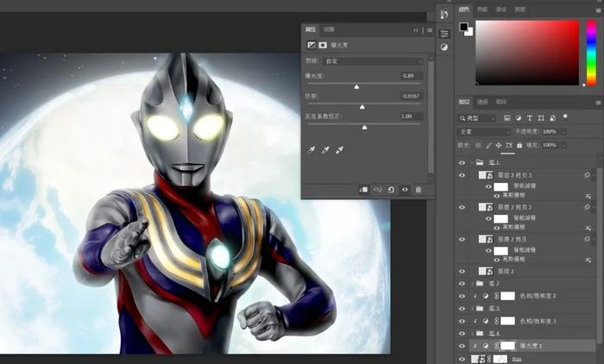Click lock transparent pixels icon
Screen dimensions: 604x364
[x=478, y=145]
